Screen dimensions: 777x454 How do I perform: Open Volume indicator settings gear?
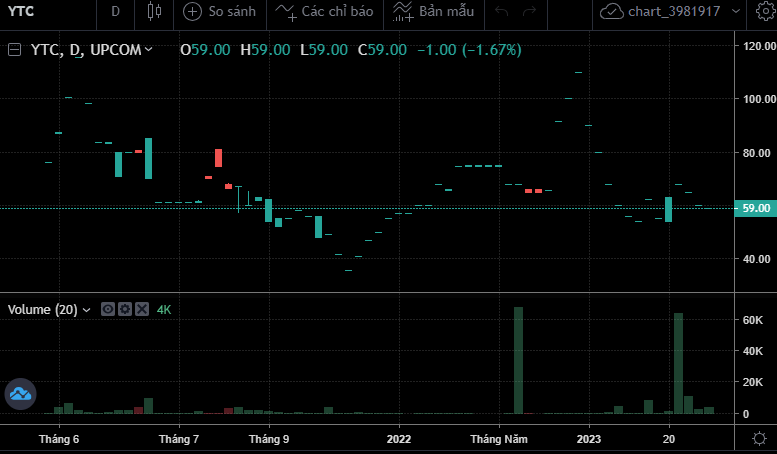pos(124,310)
